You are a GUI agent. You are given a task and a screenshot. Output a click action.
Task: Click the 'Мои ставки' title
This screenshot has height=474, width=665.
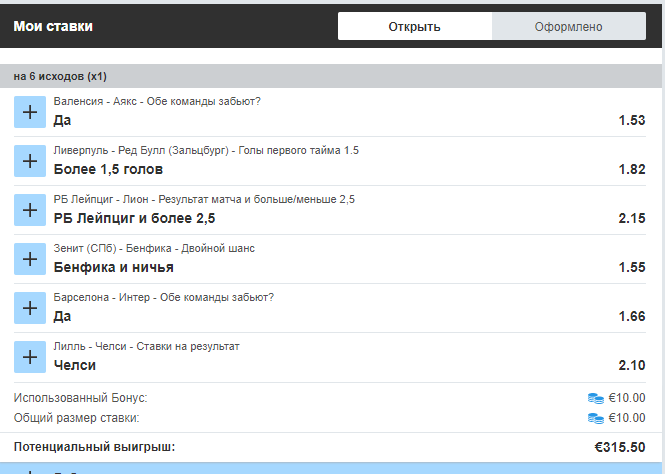click(53, 26)
